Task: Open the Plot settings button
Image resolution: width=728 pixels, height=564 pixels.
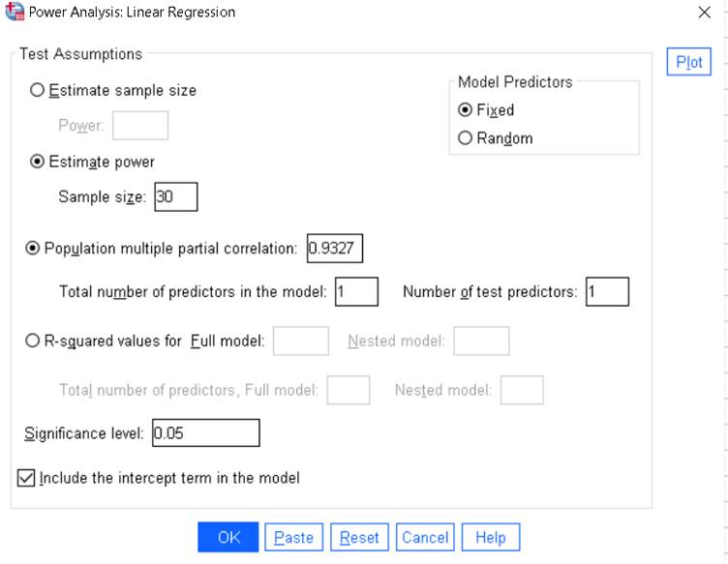Action: (689, 62)
